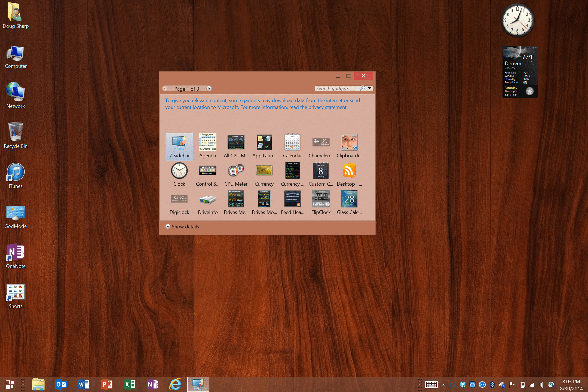Select the GodMode desktop icon

16,217
